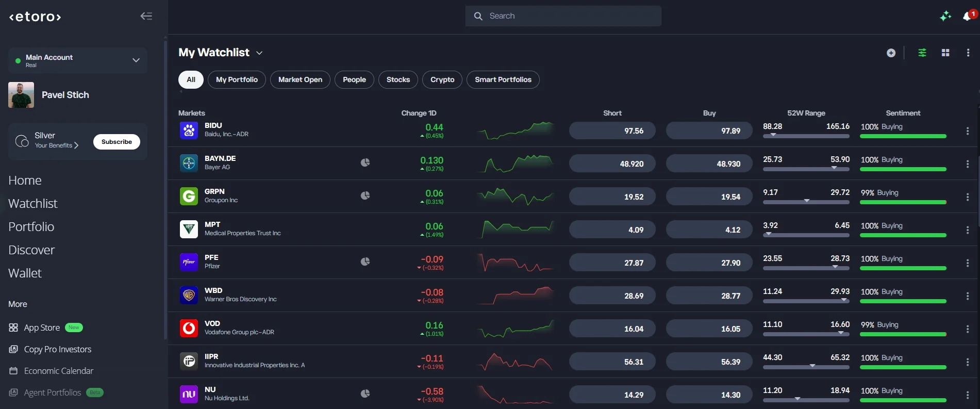Expand the My Watchlist dropdown chevron
The width and height of the screenshot is (980, 409).
(x=259, y=53)
